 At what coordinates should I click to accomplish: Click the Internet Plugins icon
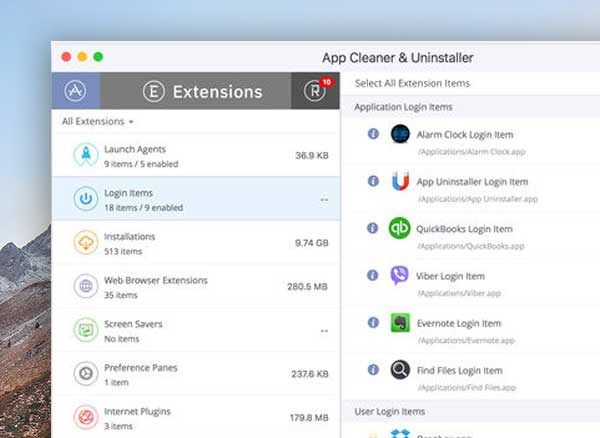click(x=86, y=417)
